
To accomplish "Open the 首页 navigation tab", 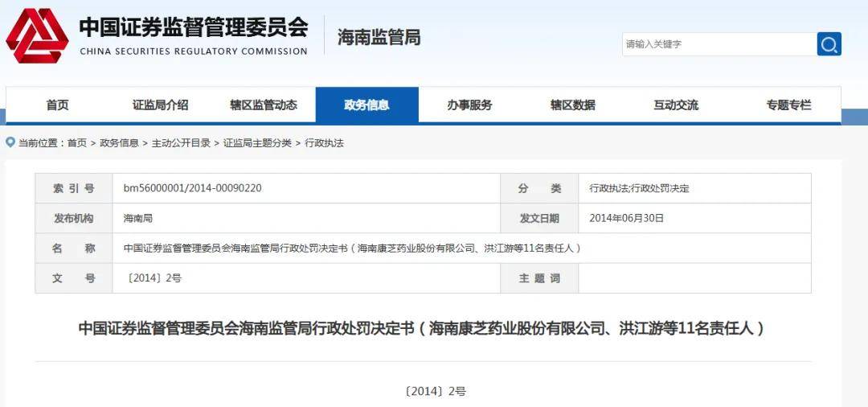I will [58, 105].
